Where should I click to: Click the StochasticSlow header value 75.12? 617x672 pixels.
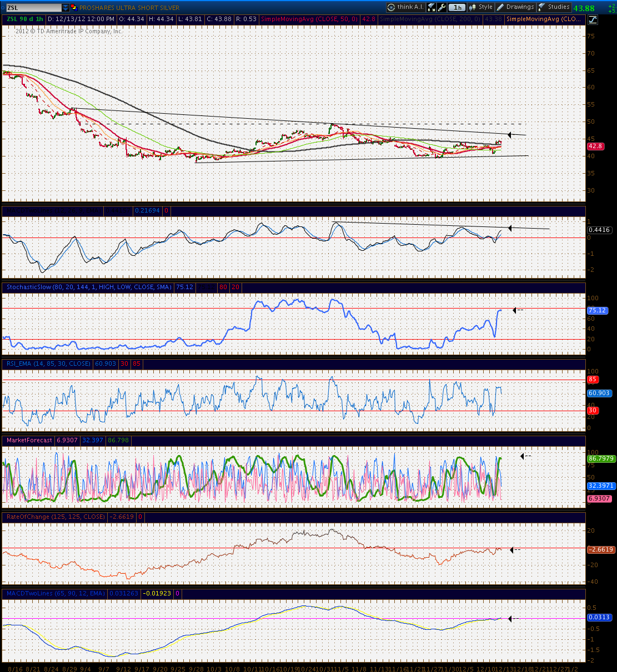click(184, 287)
